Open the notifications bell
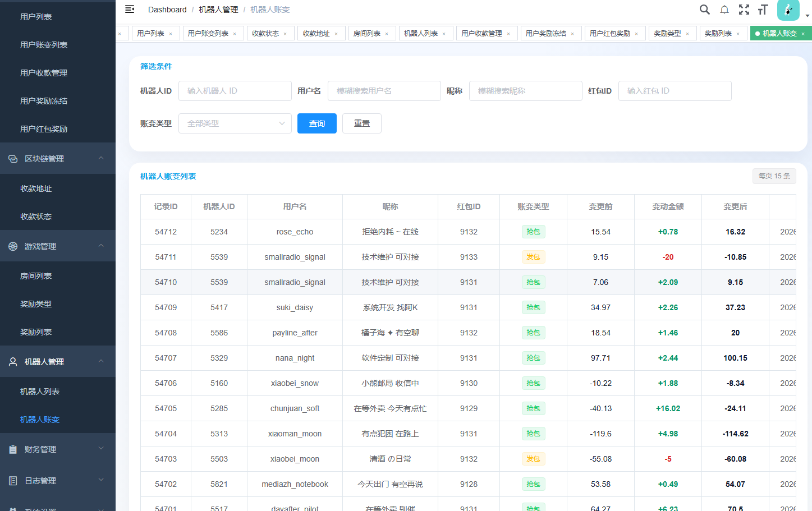This screenshot has width=812, height=511. point(724,10)
